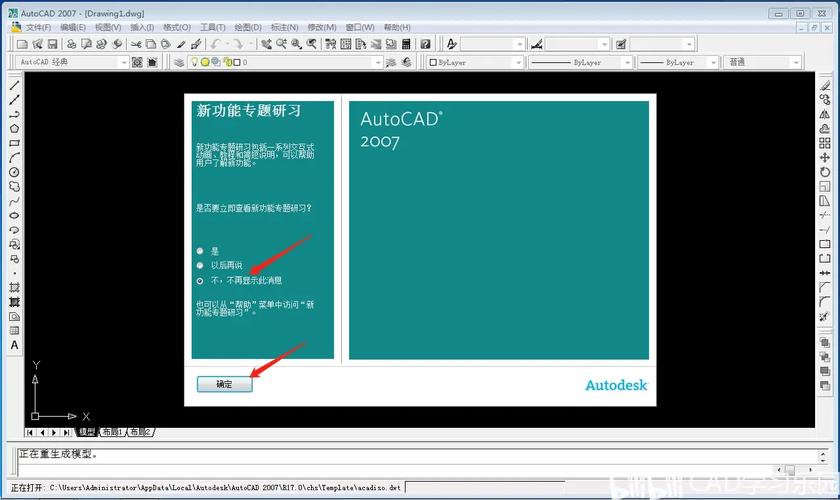Screen dimensions: 840x500
Task: Open the Workspace settings icon
Action: point(137,62)
